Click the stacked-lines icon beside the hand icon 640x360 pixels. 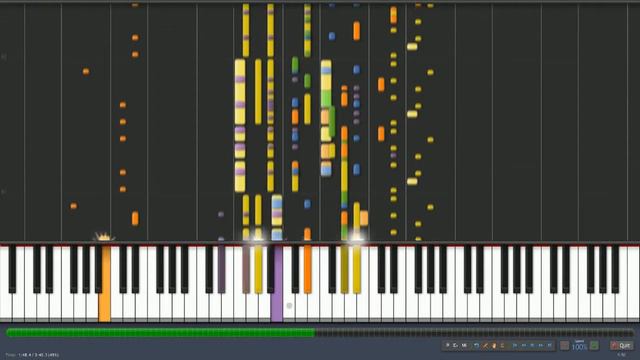tap(502, 346)
